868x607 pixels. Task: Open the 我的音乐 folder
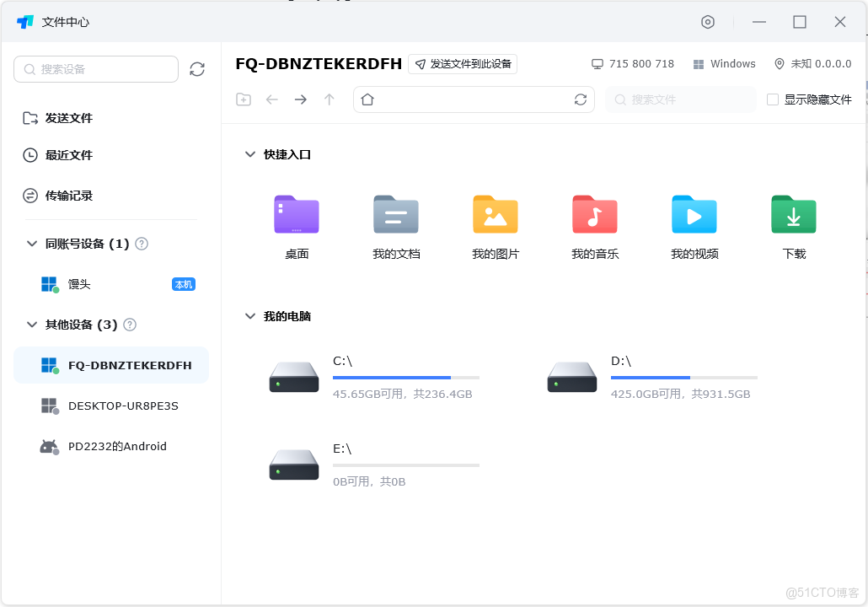pos(594,223)
